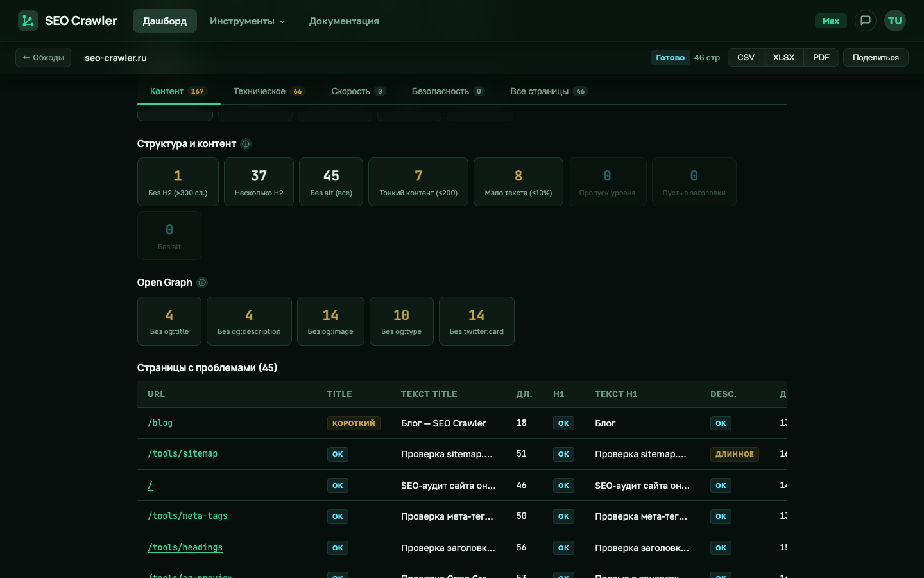This screenshot has width=924, height=578.
Task: Open the Дашборд nav item
Action: [165, 21]
